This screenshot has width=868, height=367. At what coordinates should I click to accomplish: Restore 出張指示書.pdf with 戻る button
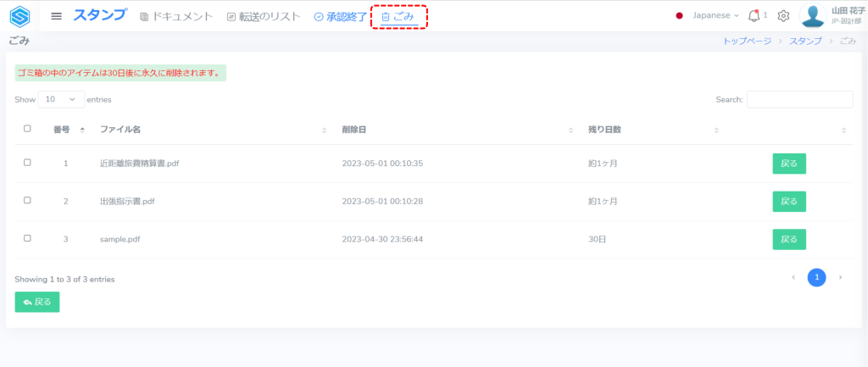(x=788, y=202)
